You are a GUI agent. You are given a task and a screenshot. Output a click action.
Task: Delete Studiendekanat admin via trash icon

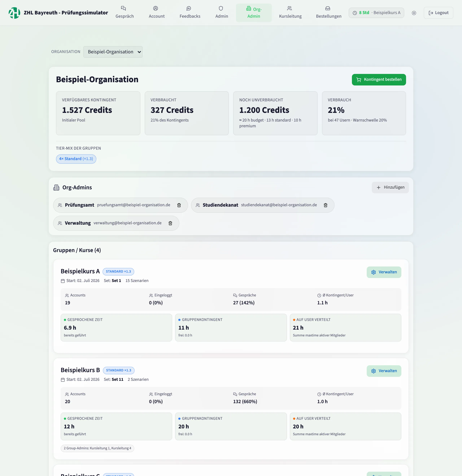326,205
